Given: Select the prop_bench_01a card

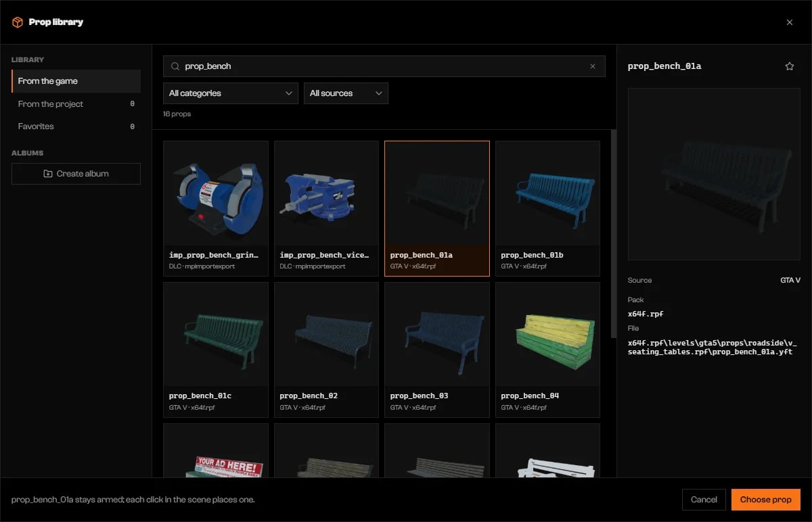Looking at the screenshot, I should coord(437,208).
